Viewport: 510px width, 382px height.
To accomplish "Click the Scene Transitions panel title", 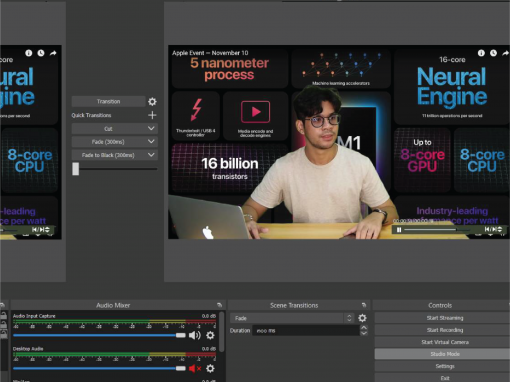I will pyautogui.click(x=294, y=305).
